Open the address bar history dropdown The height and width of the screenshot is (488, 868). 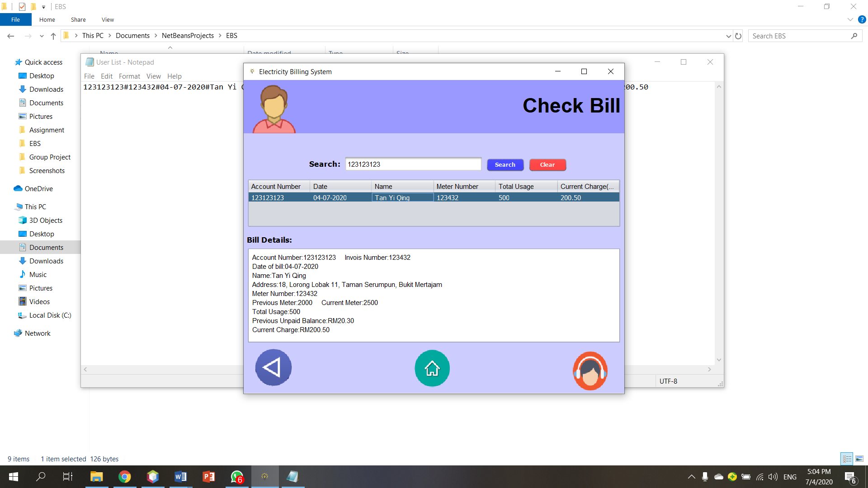[x=728, y=36]
